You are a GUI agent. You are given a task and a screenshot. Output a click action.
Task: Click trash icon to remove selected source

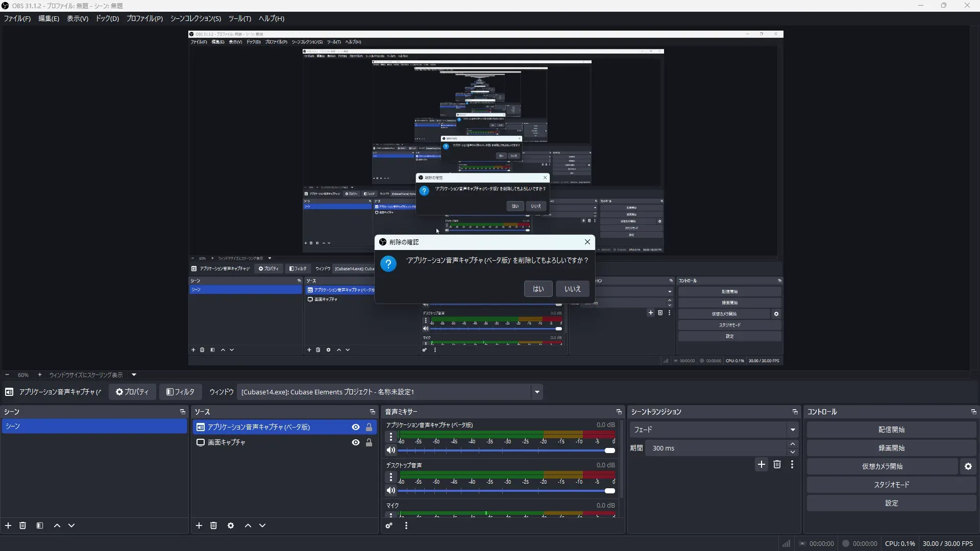click(x=213, y=525)
